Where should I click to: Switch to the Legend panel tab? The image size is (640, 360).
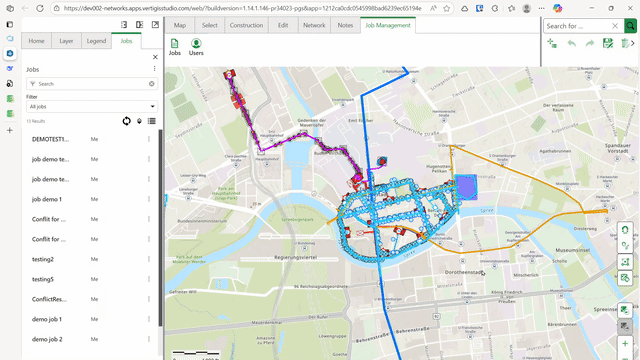click(x=96, y=41)
